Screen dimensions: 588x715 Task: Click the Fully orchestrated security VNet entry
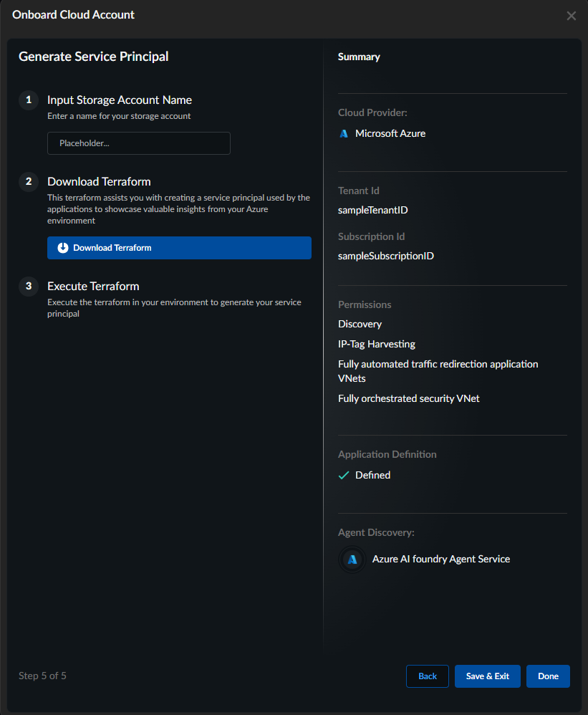[409, 398]
